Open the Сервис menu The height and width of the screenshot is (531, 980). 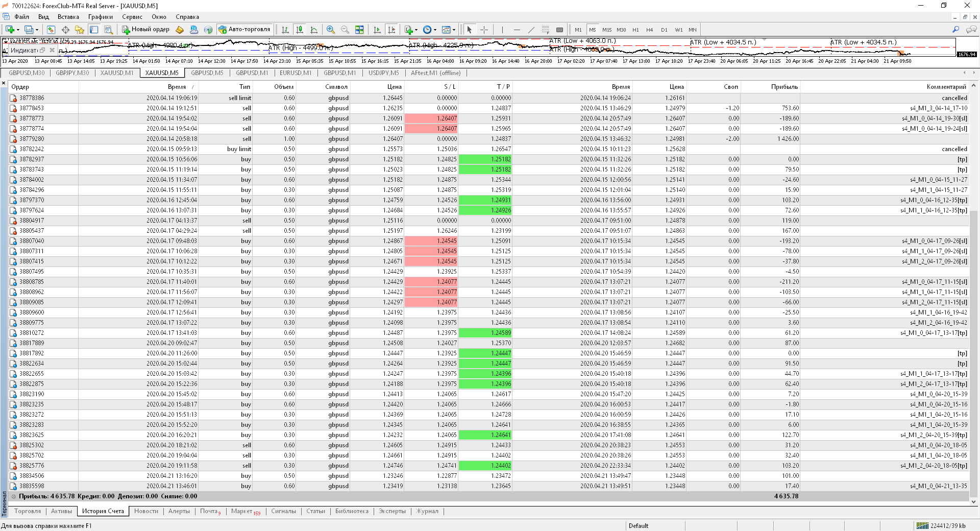click(x=132, y=17)
